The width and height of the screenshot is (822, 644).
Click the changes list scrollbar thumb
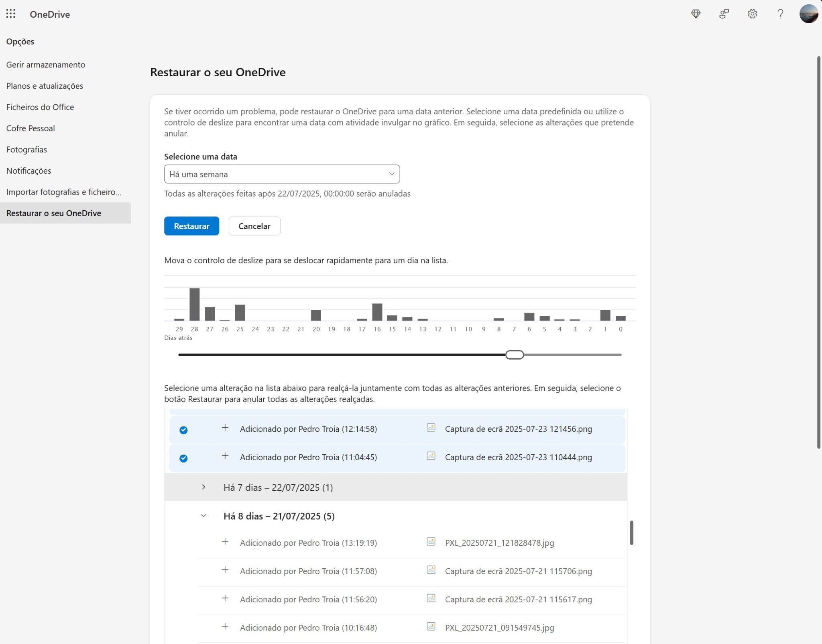pos(631,533)
